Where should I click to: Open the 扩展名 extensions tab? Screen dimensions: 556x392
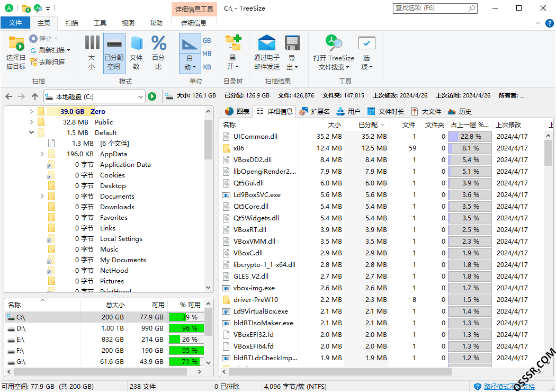coord(315,111)
